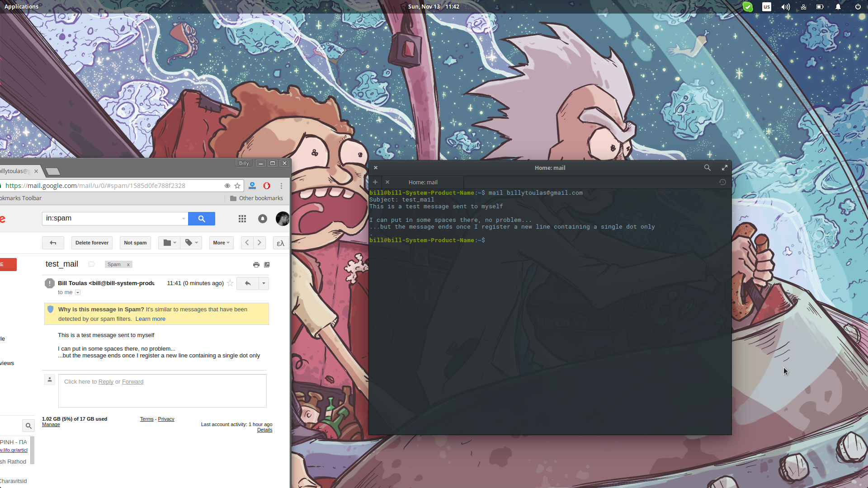Viewport: 868px width, 488px height.
Task: Reply using the arrow button in message header
Action: click(x=248, y=283)
